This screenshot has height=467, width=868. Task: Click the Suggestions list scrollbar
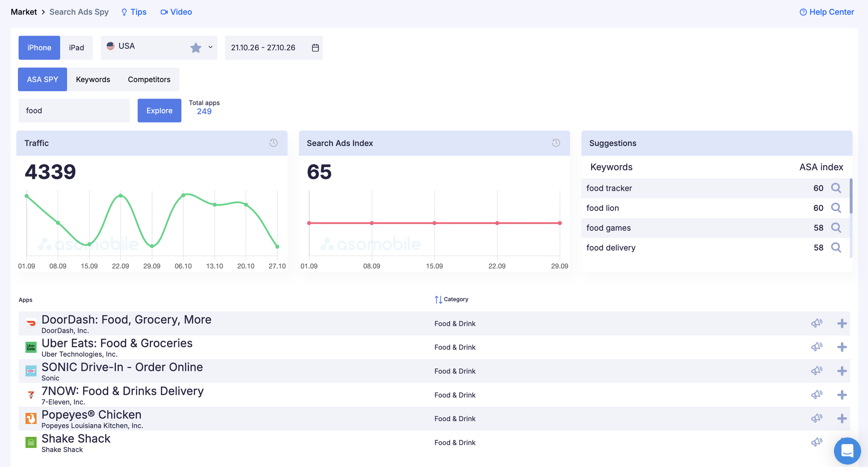[x=851, y=196]
